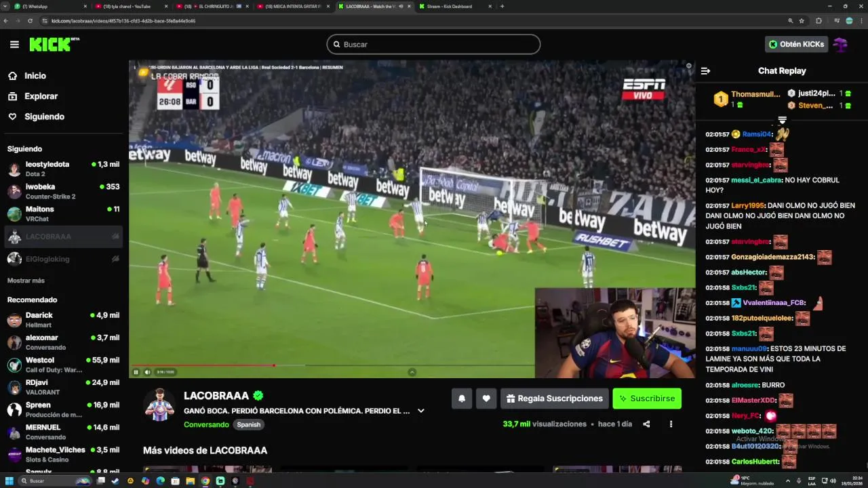This screenshot has width=868, height=488.
Task: Focus the Buscar search field
Action: (x=433, y=44)
